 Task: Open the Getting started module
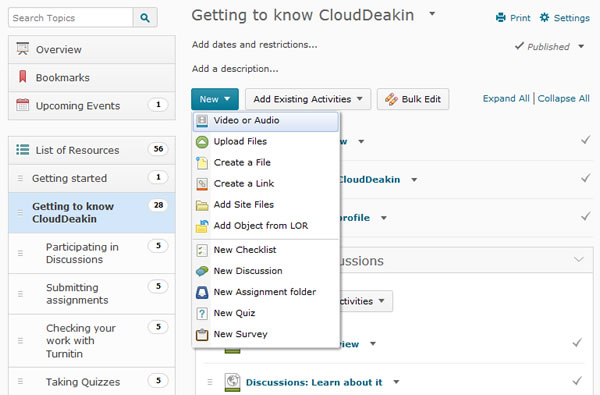coord(92,178)
